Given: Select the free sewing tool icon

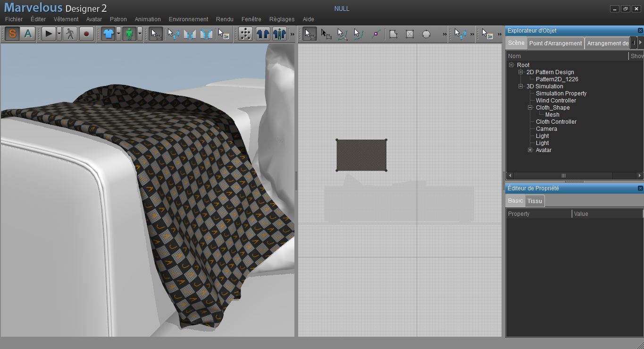Looking at the screenshot, I should tap(206, 34).
